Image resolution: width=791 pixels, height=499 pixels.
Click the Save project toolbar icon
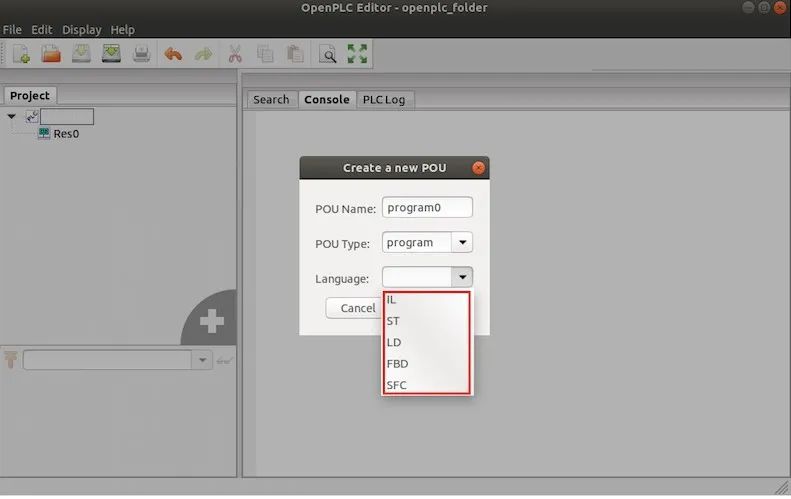pyautogui.click(x=81, y=53)
